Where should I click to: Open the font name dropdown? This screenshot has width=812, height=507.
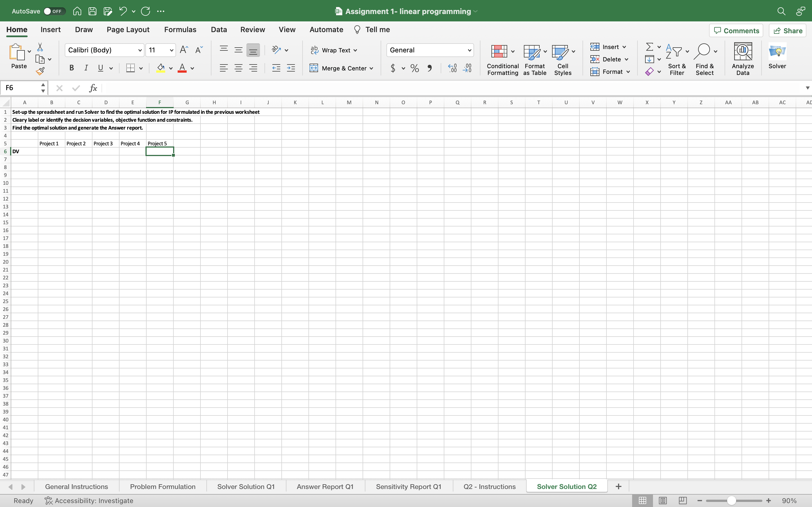pyautogui.click(x=140, y=50)
